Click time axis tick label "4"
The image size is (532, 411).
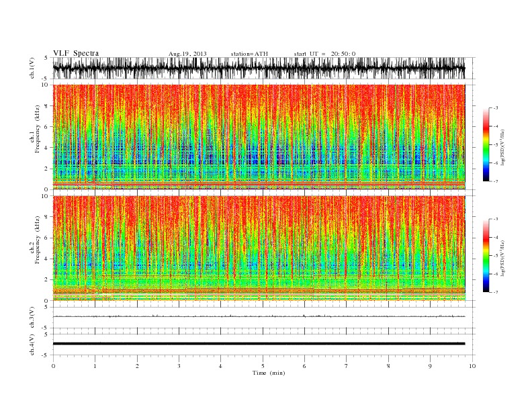220,366
